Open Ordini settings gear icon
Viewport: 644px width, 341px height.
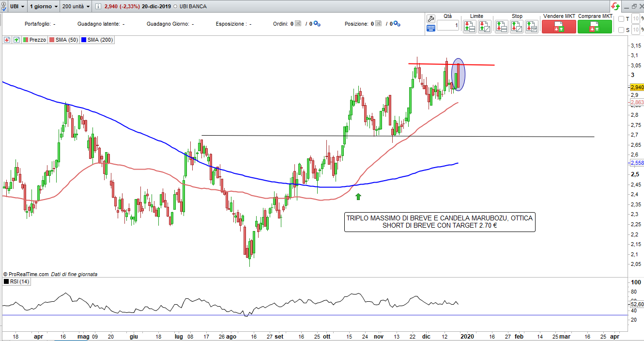(318, 24)
